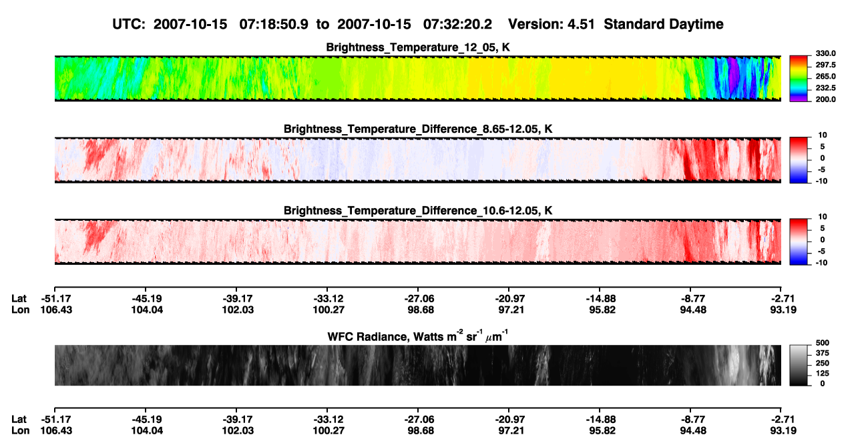Click the -33.12 latitude tick on upper axis
This screenshot has width=868, height=445.
coord(327,298)
